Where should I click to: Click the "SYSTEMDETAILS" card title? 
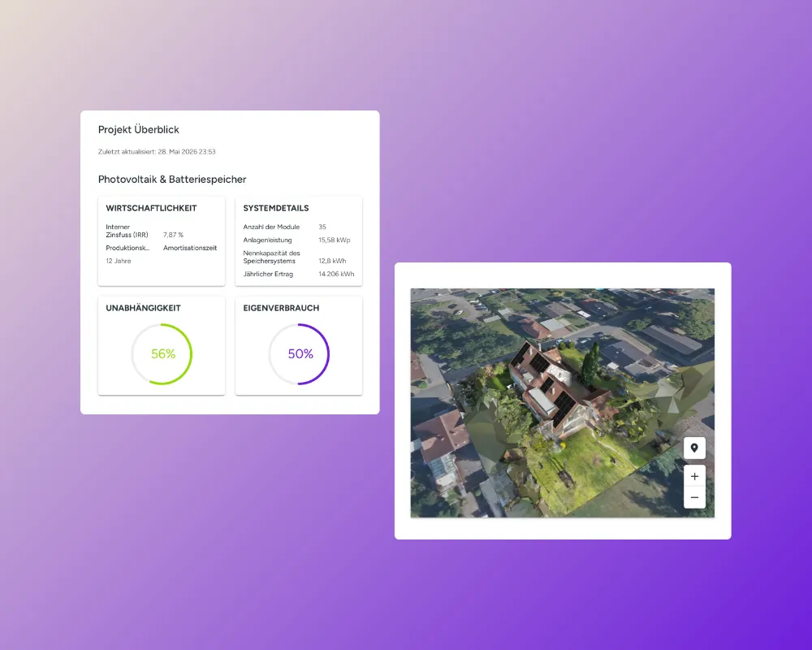point(276,208)
